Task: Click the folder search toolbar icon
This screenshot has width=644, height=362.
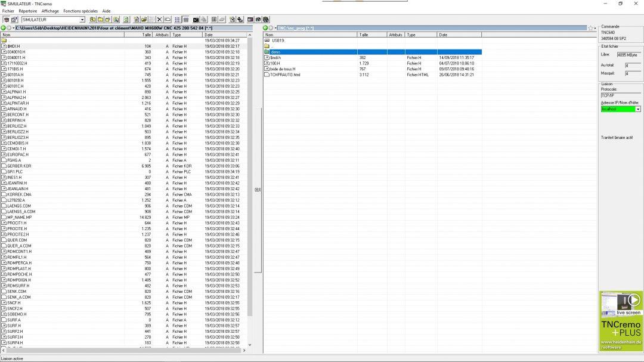Action: point(116,20)
